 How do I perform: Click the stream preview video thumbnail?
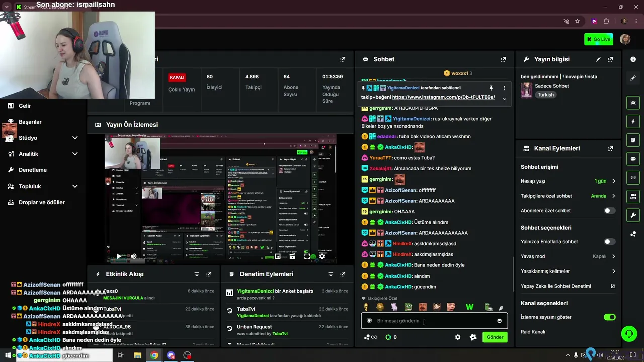point(220,199)
